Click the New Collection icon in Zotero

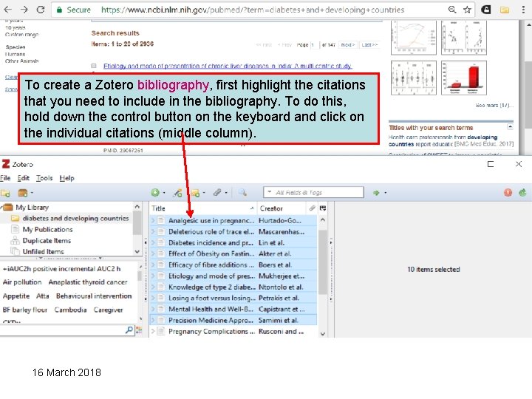tap(5, 193)
